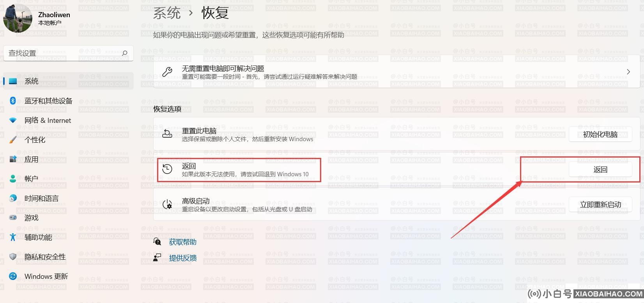Click the 帐户 person icon
644x303 pixels.
tap(13, 179)
